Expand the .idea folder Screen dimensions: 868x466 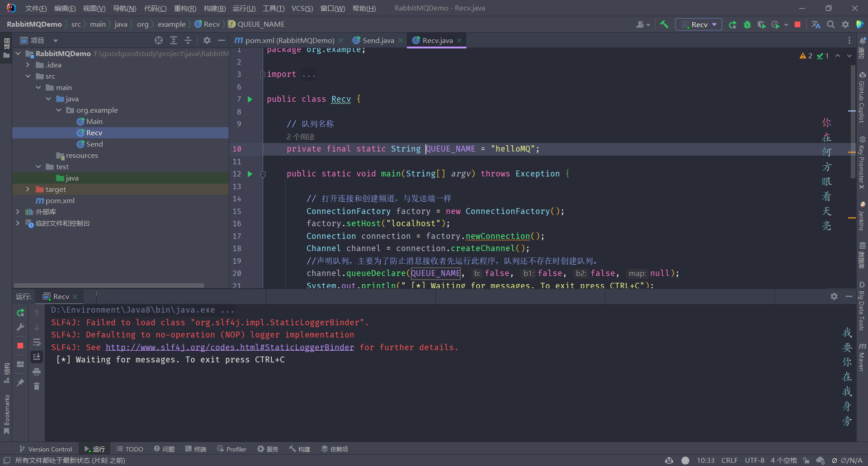point(28,65)
